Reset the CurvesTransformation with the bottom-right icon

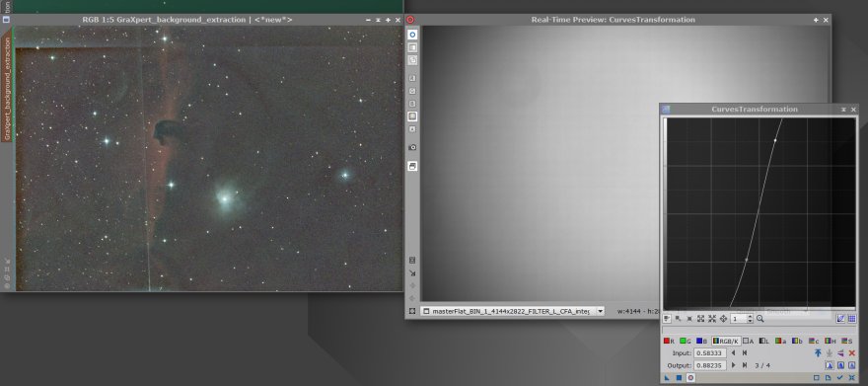[852, 378]
